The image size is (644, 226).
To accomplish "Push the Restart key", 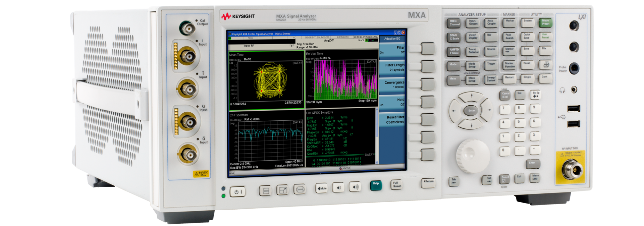I will (509, 79).
